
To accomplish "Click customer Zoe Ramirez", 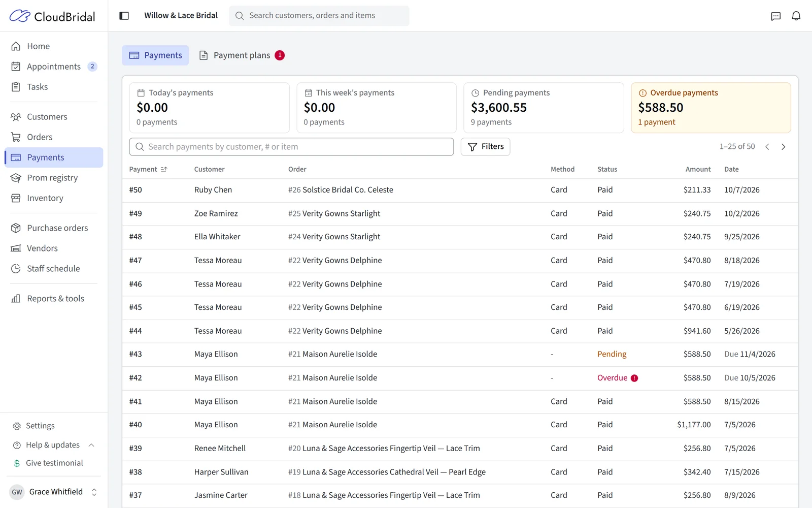I will coord(216,213).
